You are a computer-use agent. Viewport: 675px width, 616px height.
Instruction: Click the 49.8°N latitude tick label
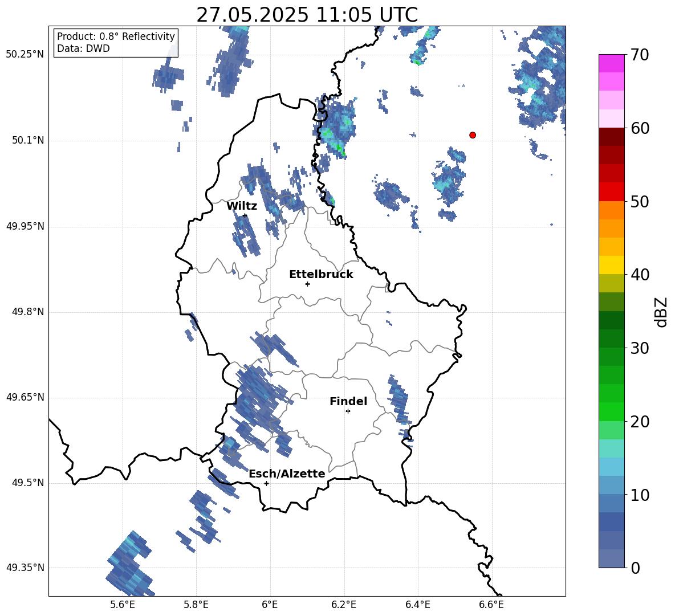click(28, 312)
